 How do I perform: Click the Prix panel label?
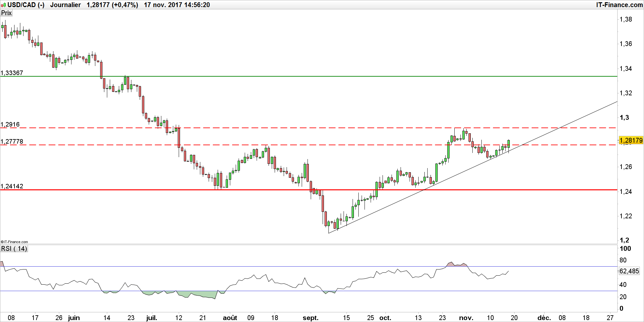pyautogui.click(x=6, y=13)
